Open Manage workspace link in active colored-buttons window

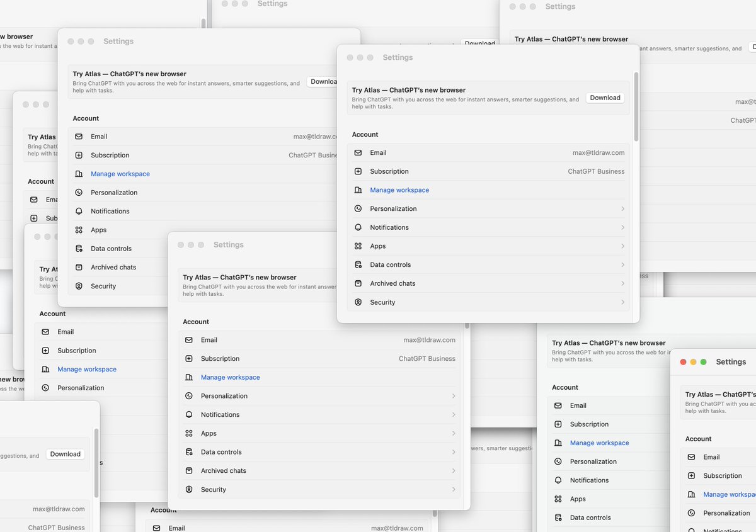(x=730, y=494)
